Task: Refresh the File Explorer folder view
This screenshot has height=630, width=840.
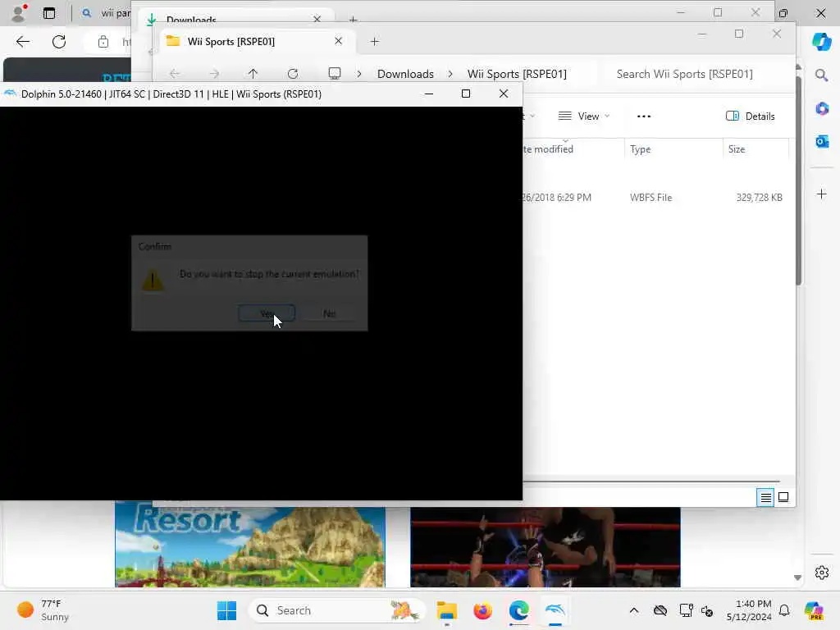Action: pos(293,73)
